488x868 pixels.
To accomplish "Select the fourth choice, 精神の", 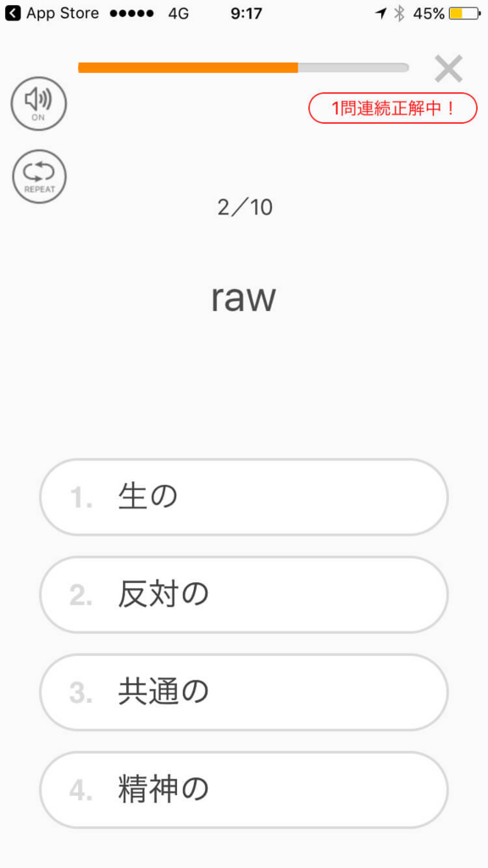I will (x=244, y=789).
